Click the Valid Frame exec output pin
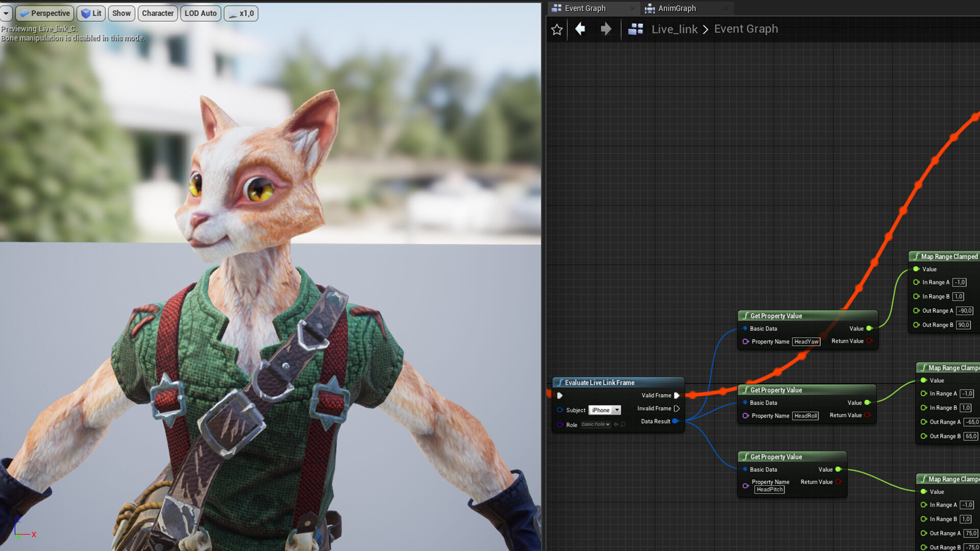 pos(677,395)
